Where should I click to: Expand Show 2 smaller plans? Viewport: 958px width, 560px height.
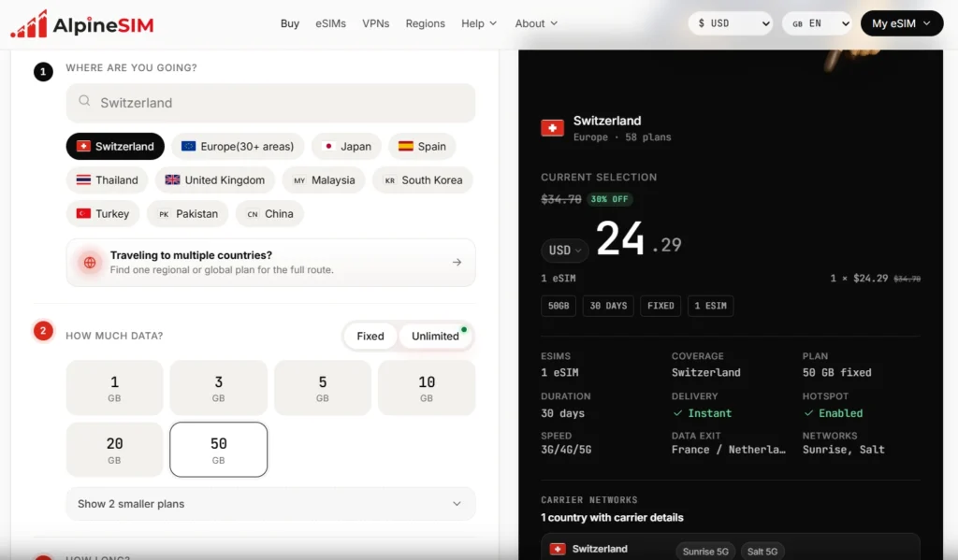coord(270,504)
